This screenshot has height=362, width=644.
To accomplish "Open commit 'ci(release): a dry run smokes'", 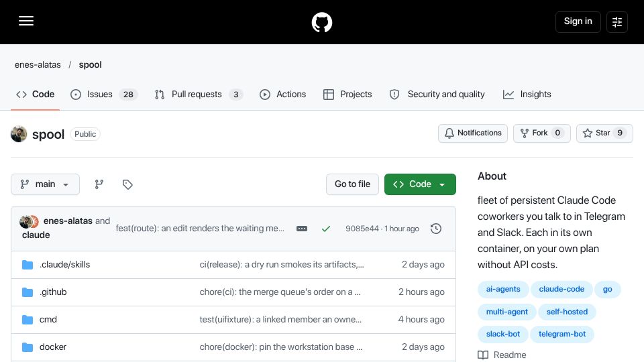I will (282, 265).
